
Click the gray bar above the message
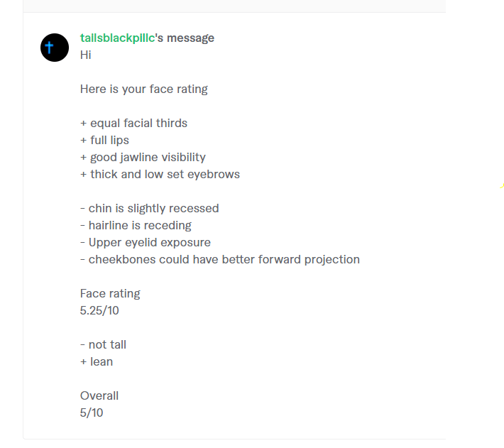(234, 6)
